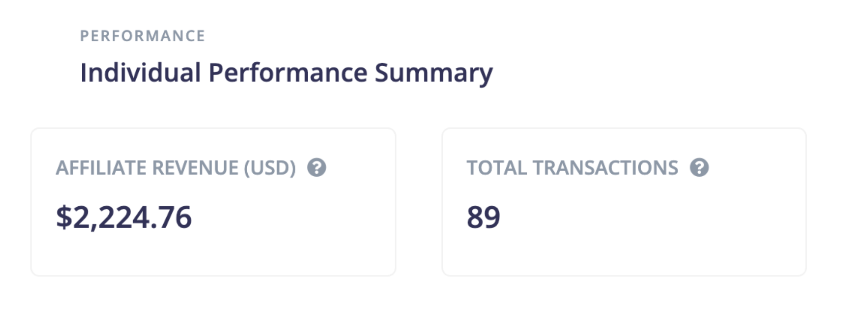Click the AFFILIATE REVENUE (USD) label

[x=175, y=168]
